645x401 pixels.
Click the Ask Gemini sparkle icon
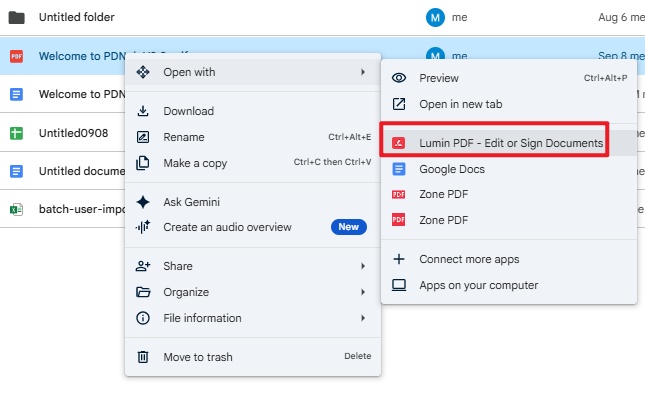pyautogui.click(x=143, y=202)
